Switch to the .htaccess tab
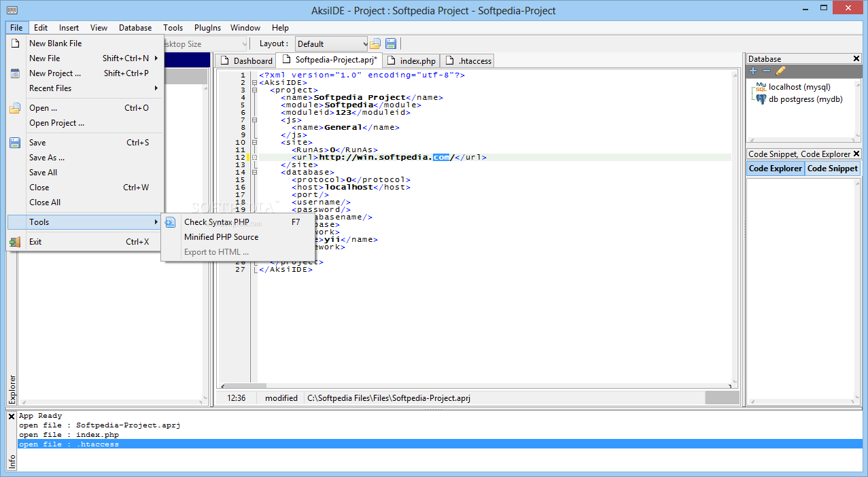Screen dimensions: 868x477 (x=468, y=61)
